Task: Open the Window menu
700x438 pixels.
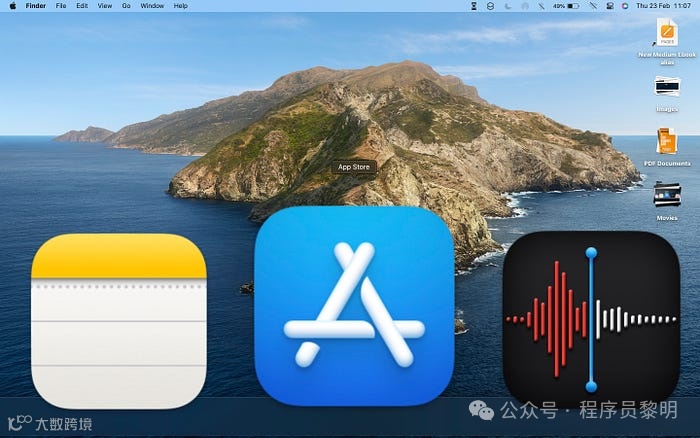Action: [152, 6]
